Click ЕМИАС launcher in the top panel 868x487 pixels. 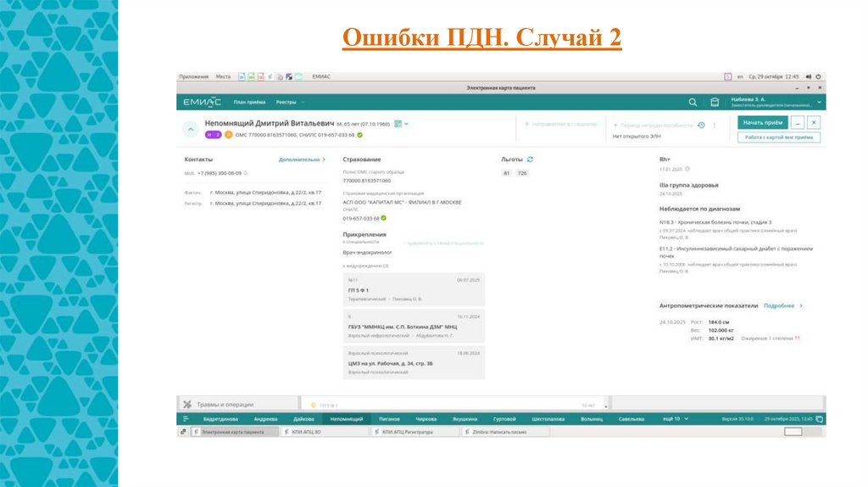point(321,76)
